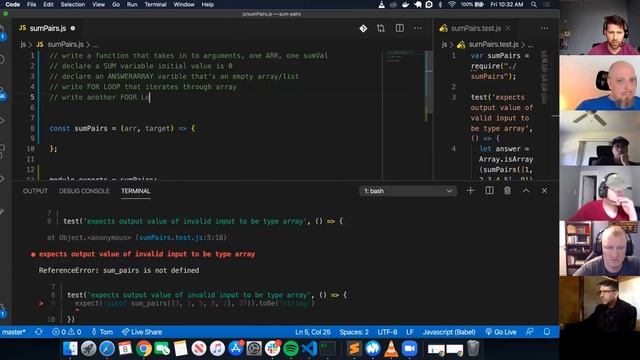Open more actions for sumPairs.test.js editor

[544, 28]
